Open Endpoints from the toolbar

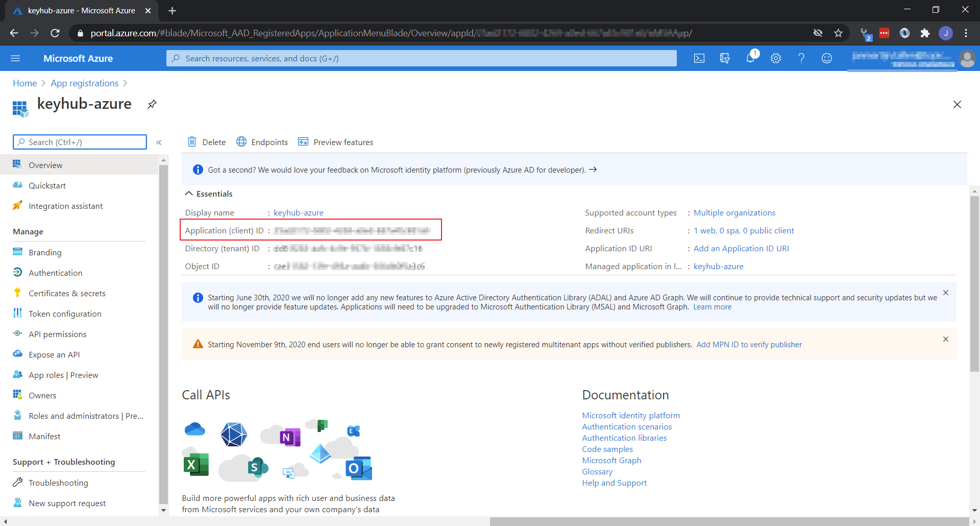tap(262, 142)
